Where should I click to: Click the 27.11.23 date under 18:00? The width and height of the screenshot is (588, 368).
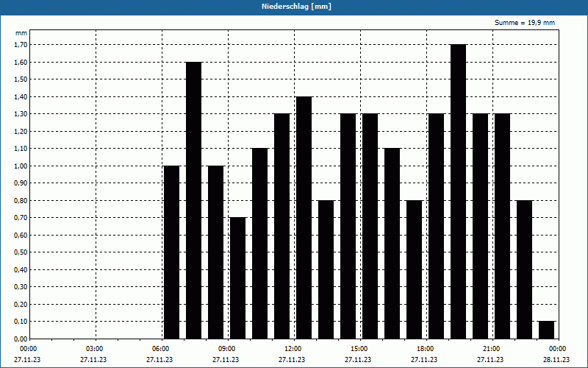[424, 359]
